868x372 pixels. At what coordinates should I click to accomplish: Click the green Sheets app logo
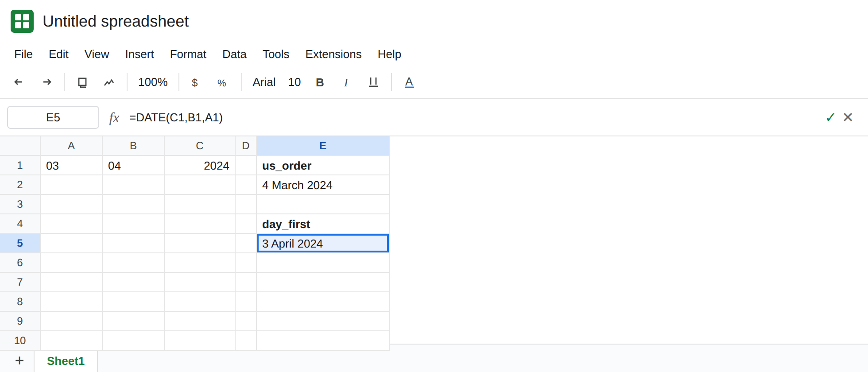[22, 21]
